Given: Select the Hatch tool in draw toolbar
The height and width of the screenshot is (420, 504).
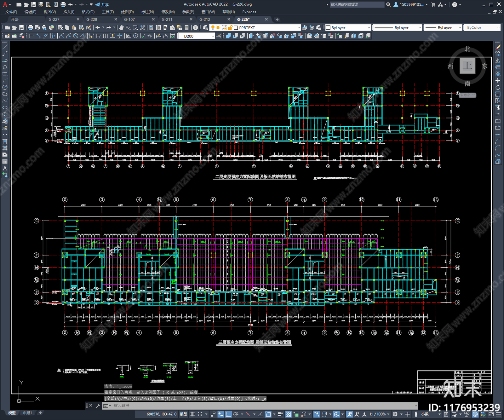Looking at the screenshot, I should pyautogui.click(x=5, y=141).
